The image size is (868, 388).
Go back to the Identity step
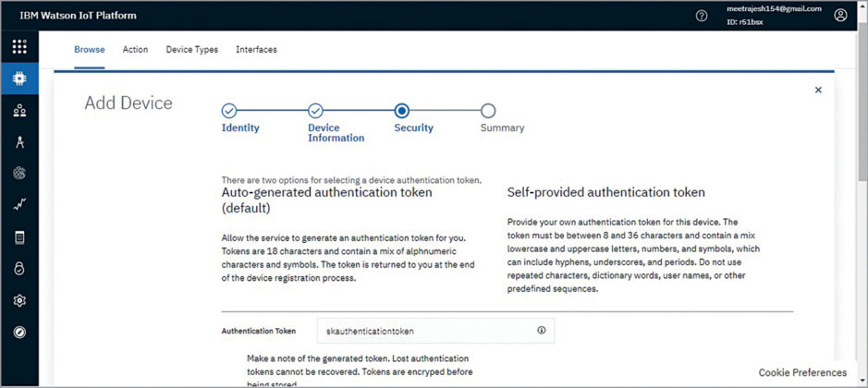point(229,111)
